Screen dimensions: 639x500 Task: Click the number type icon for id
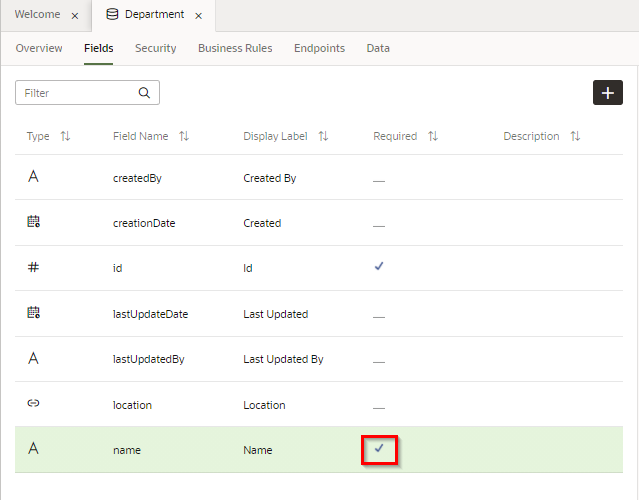[33, 268]
